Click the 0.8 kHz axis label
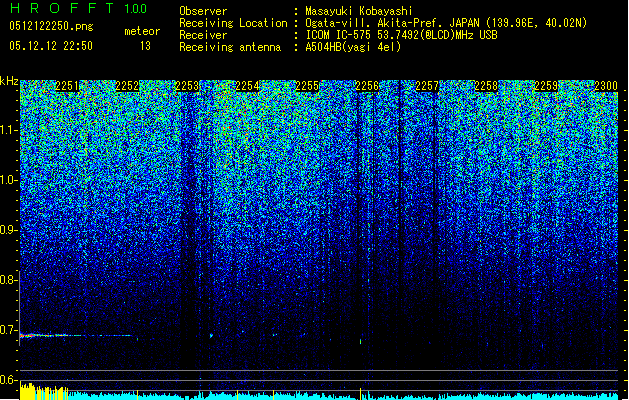The width and height of the screenshot is (629, 400). point(8,280)
